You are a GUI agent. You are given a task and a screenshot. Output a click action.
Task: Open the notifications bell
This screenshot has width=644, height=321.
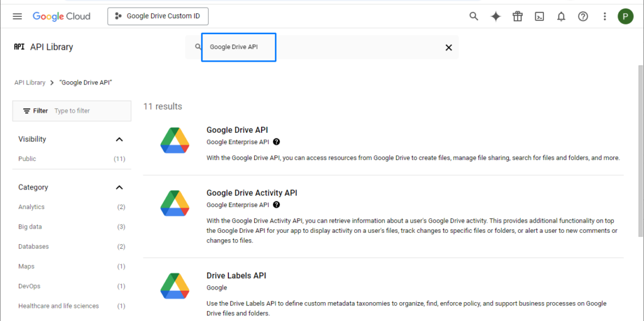561,16
